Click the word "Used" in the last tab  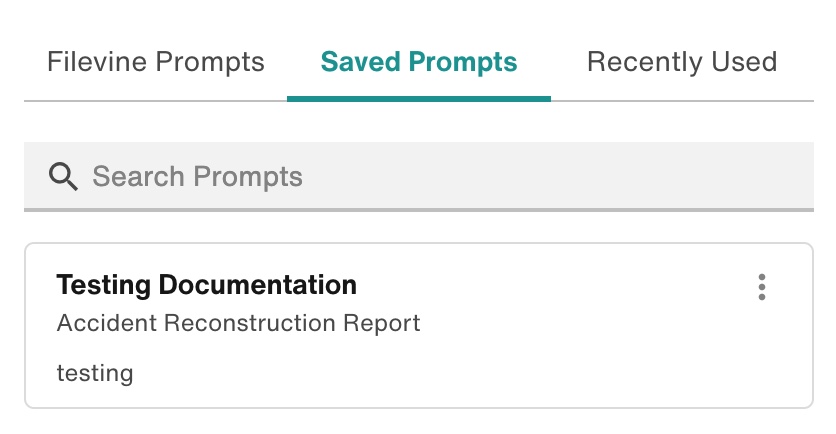(x=743, y=62)
